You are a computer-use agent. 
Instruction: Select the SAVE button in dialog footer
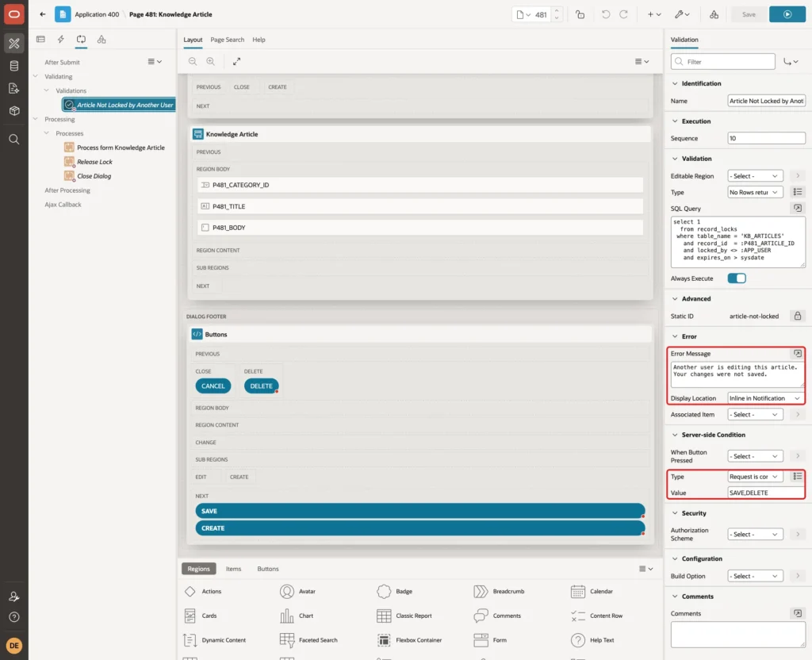[x=420, y=511]
